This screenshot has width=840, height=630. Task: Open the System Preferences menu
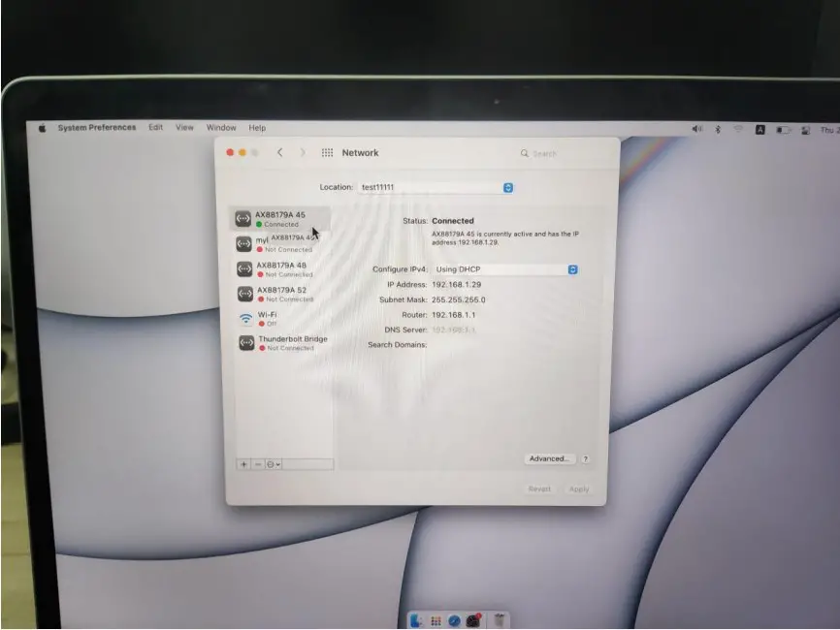pyautogui.click(x=97, y=127)
